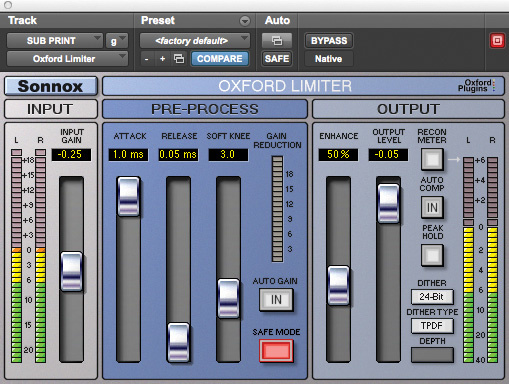Toggle the COMPARE button

pos(220,59)
